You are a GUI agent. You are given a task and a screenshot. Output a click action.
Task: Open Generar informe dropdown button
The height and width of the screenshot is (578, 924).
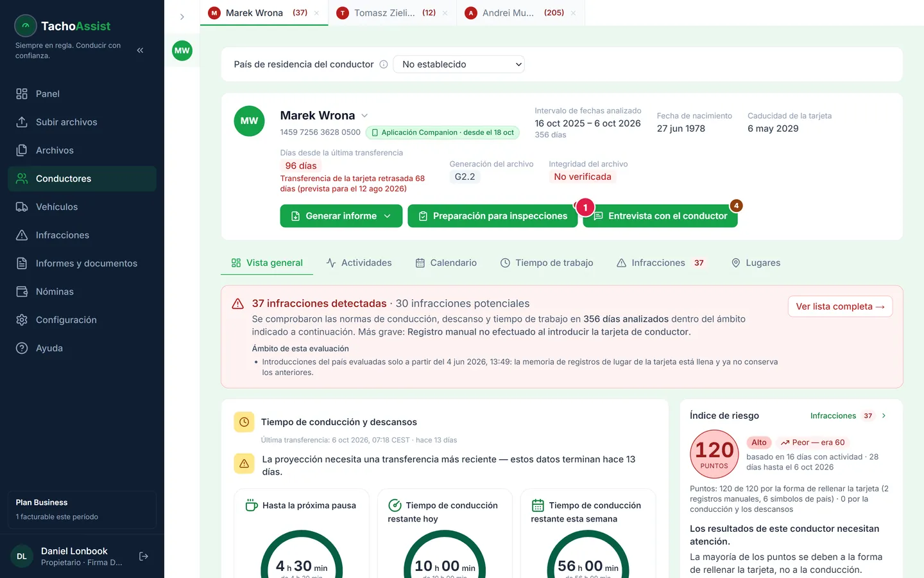341,216
